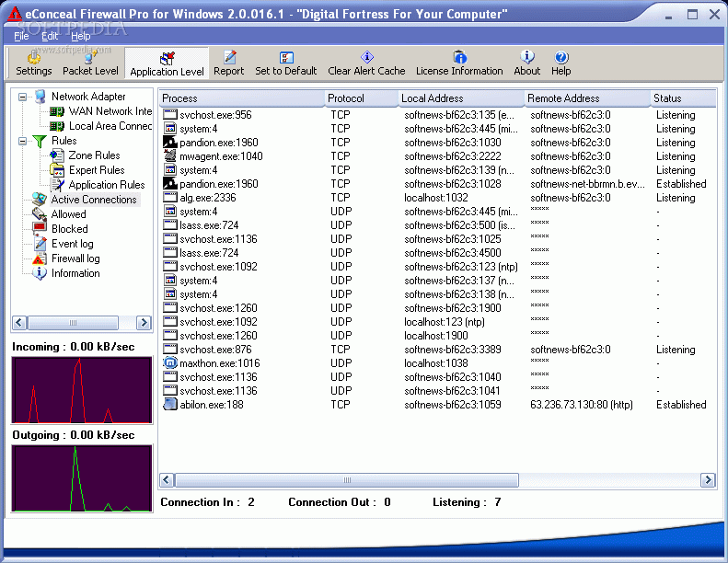Open the File menu
728x563 pixels.
(21, 36)
